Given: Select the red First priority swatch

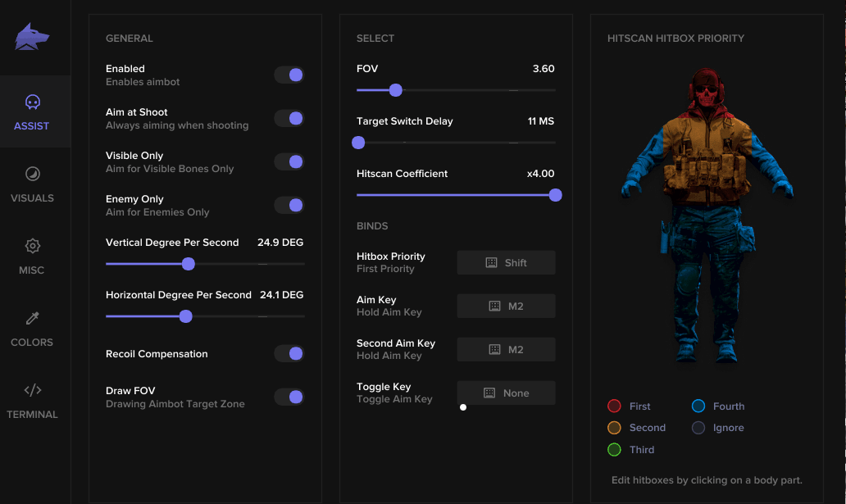Looking at the screenshot, I should [614, 406].
